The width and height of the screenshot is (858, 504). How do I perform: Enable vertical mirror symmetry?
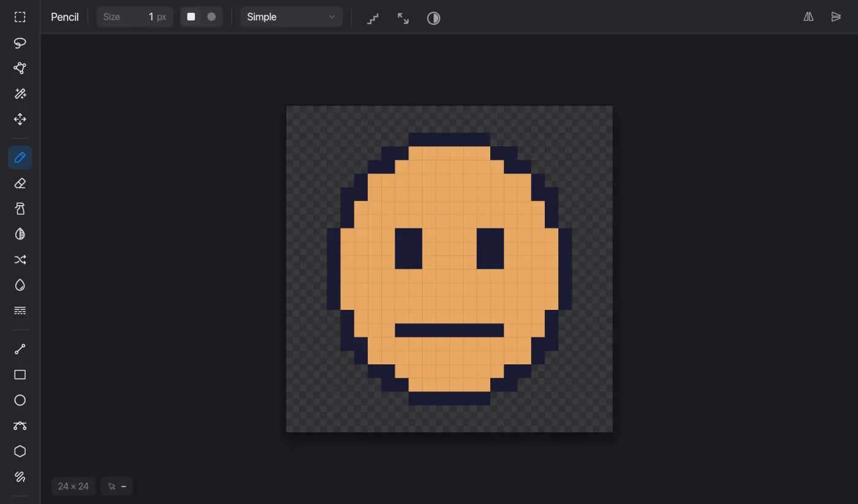coord(836,17)
